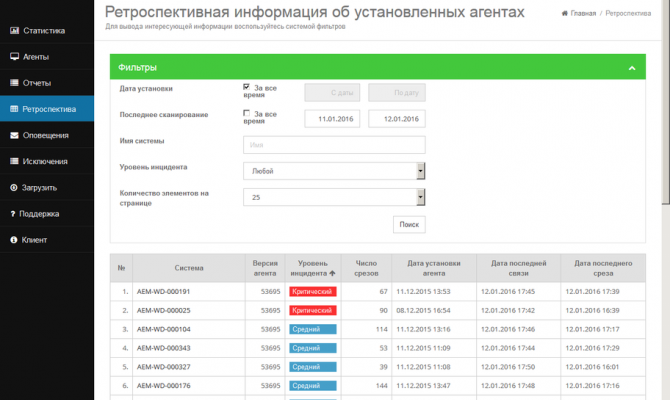Viewport: 670px width, 400px height.
Task: Open the Статистика menu item
Action: pos(47,31)
